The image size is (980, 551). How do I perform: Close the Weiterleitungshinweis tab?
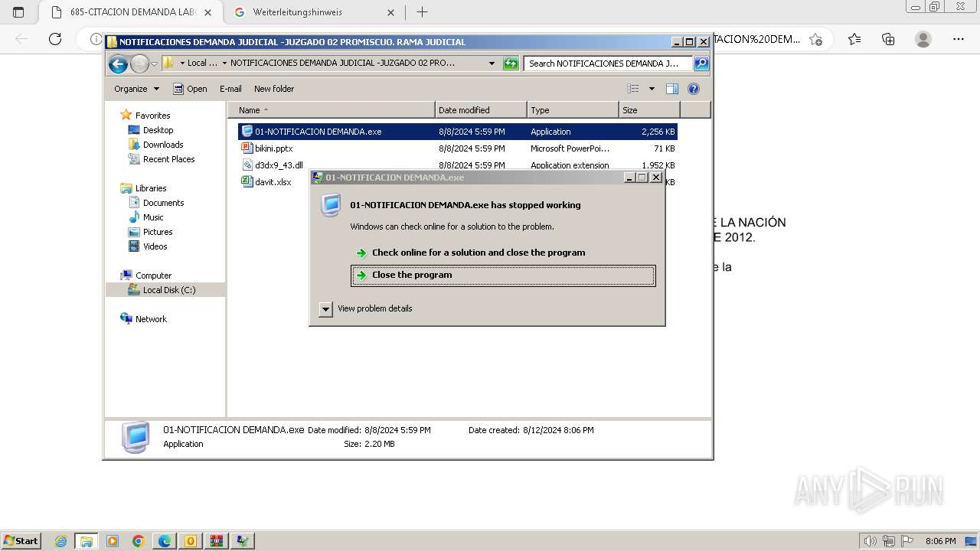[x=390, y=12]
